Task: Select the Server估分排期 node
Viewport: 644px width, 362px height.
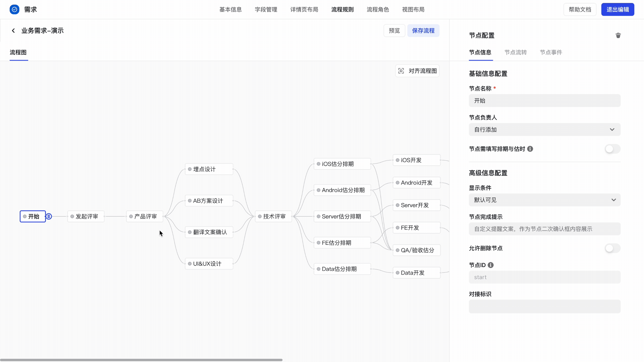Action: [x=342, y=216]
